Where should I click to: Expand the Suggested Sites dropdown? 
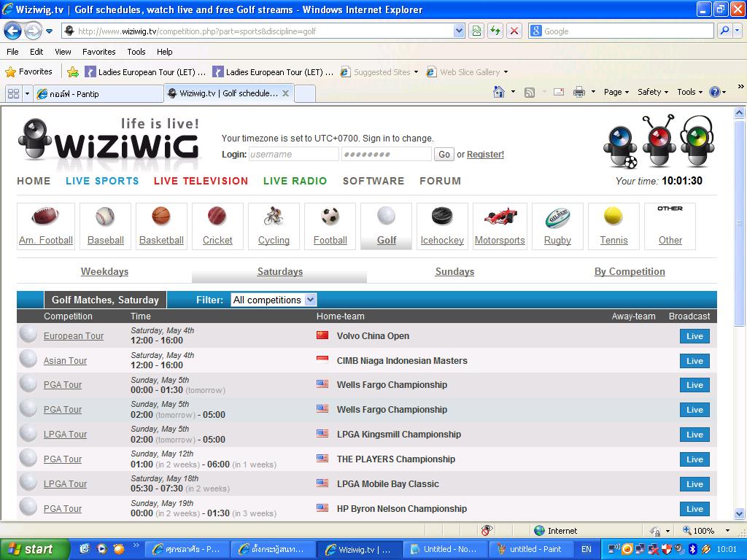pos(416,72)
